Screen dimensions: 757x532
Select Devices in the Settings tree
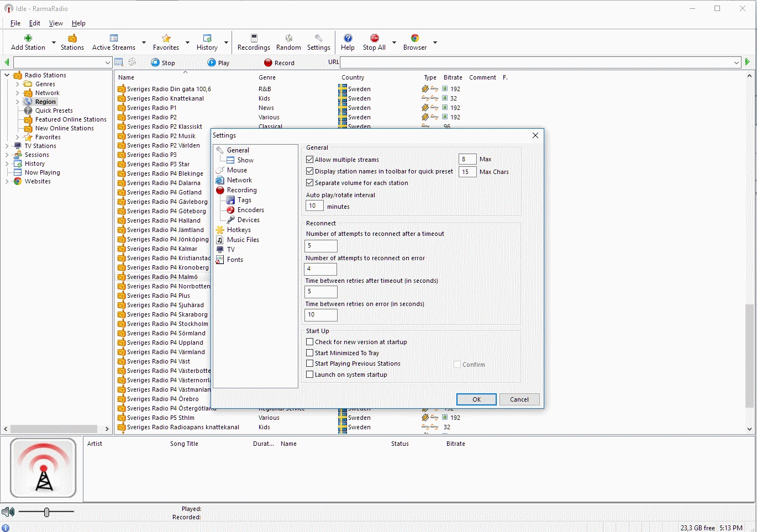pyautogui.click(x=243, y=220)
